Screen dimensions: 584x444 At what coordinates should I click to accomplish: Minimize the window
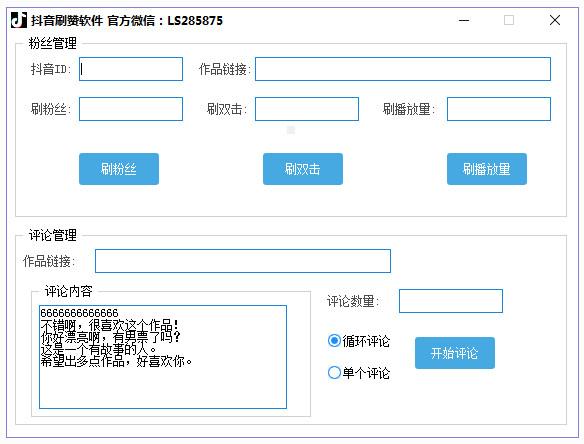[464, 20]
